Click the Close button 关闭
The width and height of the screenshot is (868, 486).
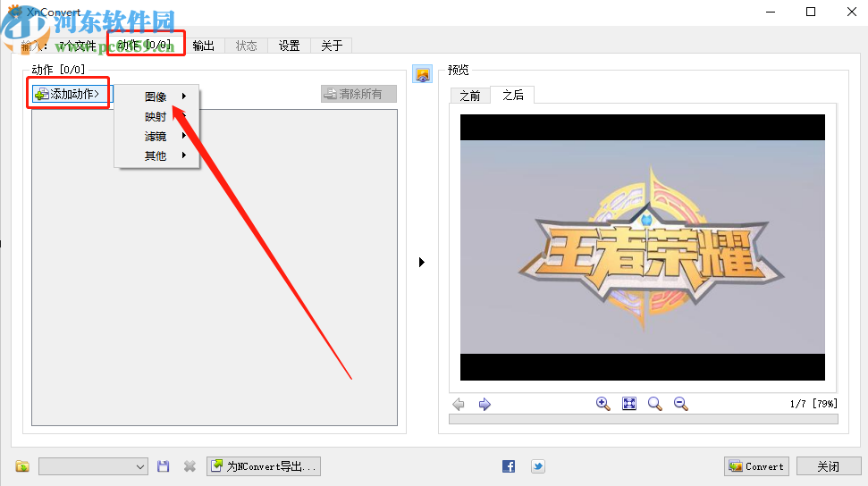click(829, 466)
